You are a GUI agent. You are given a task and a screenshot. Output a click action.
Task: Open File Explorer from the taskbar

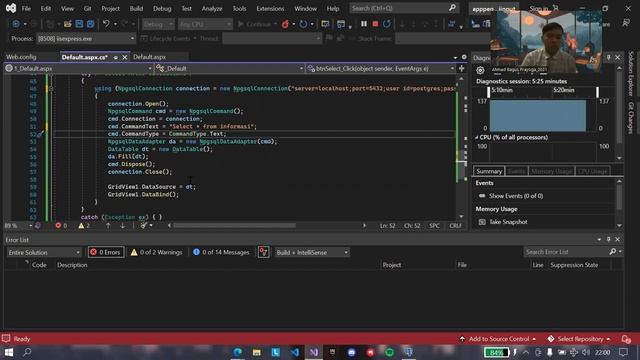tap(256, 352)
